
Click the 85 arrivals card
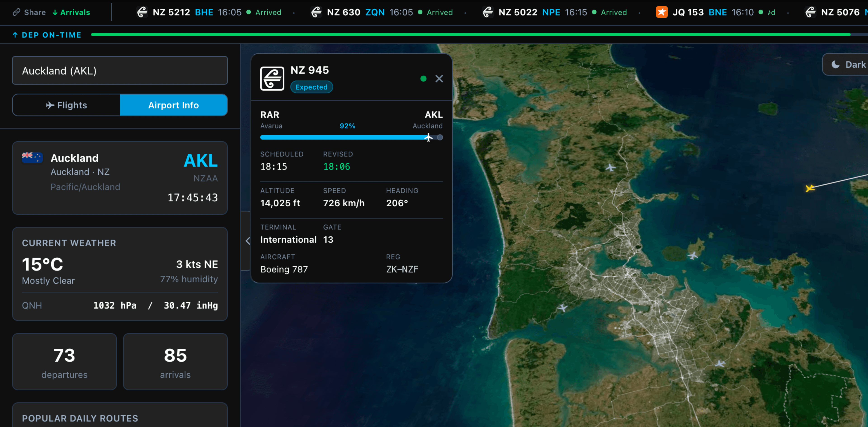pyautogui.click(x=175, y=362)
